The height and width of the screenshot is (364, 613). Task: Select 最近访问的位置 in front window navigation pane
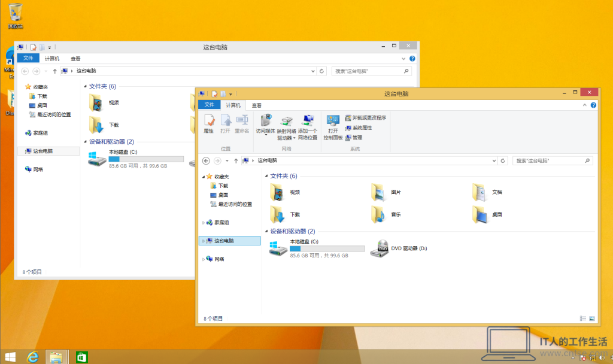coord(231,204)
